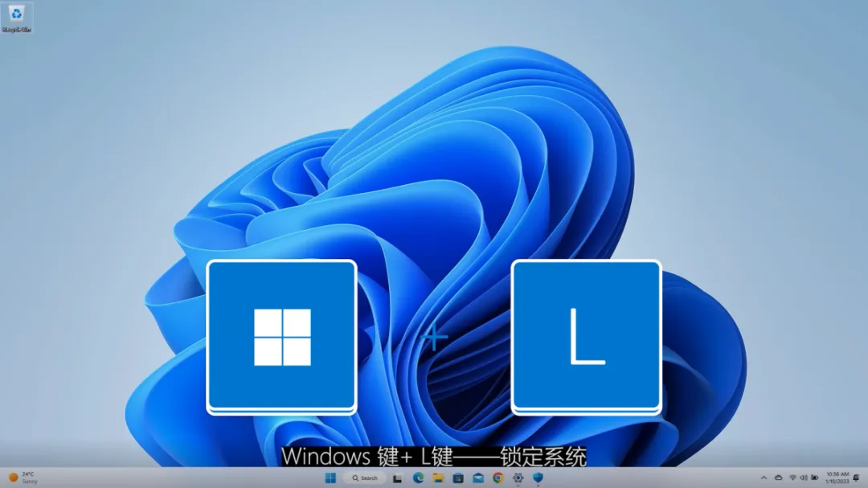Expand hidden icons with the tray chevron
Viewport: 868px width, 488px height.
click(x=764, y=478)
